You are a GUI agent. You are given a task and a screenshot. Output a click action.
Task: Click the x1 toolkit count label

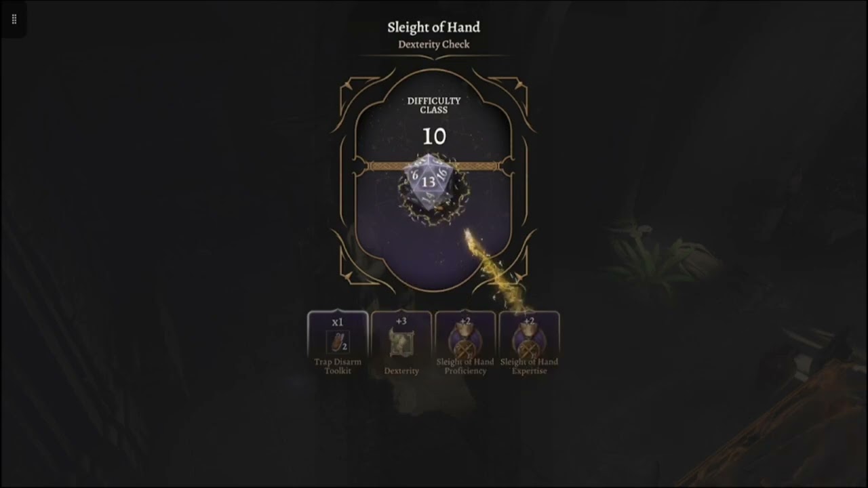338,322
